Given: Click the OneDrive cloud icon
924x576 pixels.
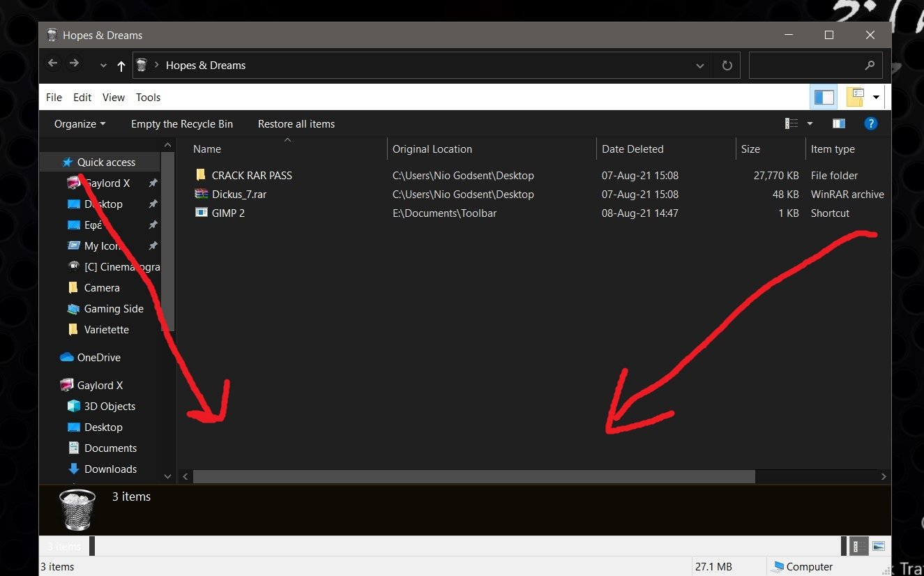Looking at the screenshot, I should [x=67, y=357].
